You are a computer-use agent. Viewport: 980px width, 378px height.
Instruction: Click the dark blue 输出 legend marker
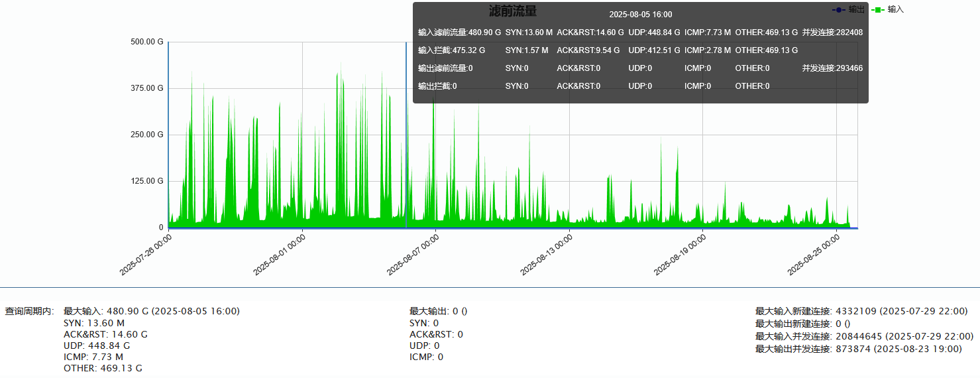point(838,10)
